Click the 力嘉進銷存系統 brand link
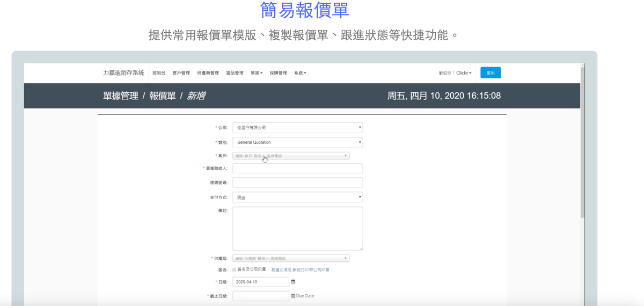 tap(123, 73)
